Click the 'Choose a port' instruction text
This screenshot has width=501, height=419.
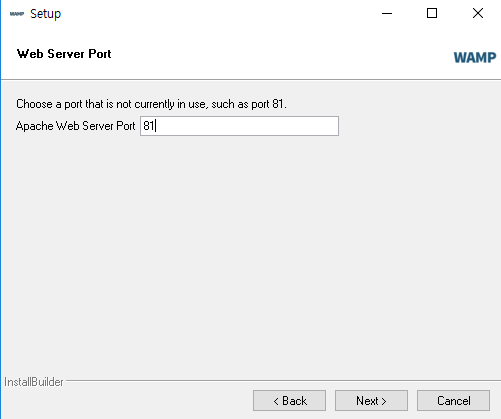tap(151, 104)
